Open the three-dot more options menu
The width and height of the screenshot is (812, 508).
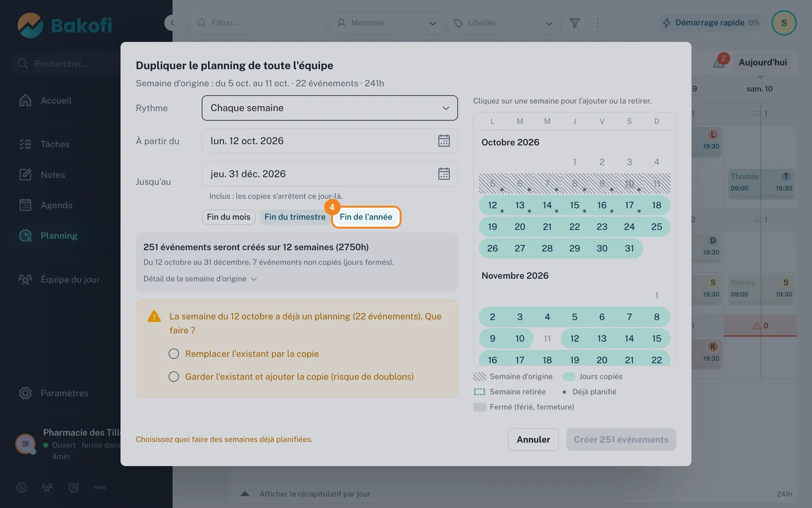597,23
